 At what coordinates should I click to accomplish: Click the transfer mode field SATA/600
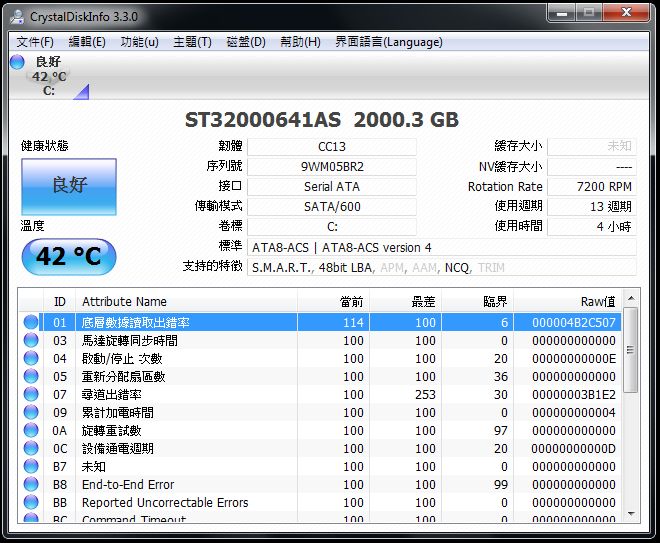pyautogui.click(x=332, y=207)
